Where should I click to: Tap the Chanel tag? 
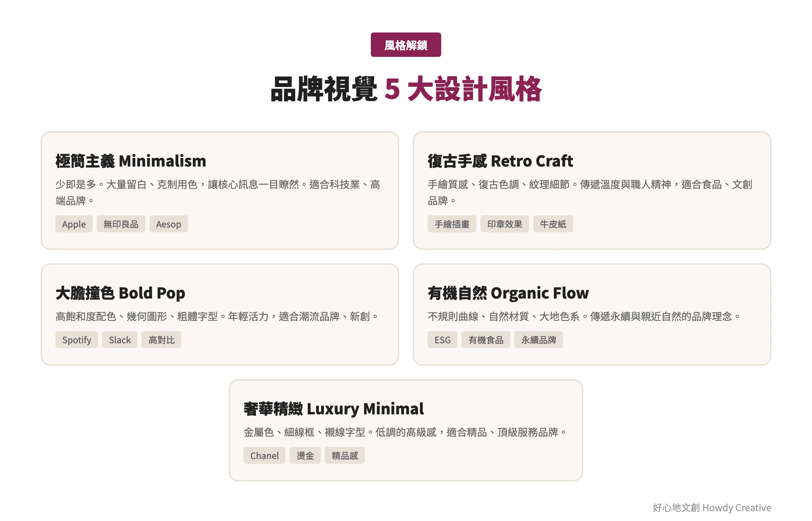pyautogui.click(x=265, y=455)
